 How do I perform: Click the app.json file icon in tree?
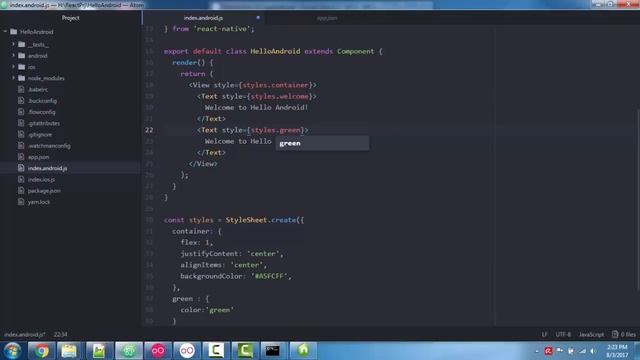[21, 157]
